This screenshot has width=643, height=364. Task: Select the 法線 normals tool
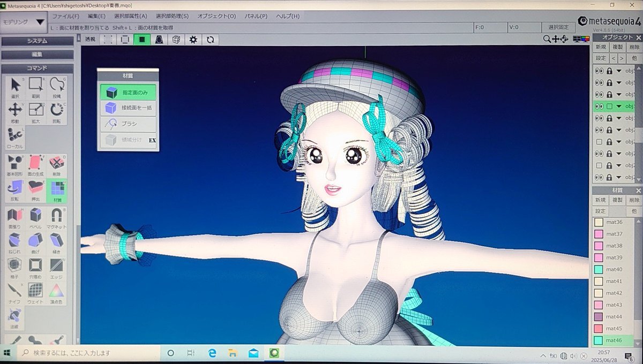tap(15, 317)
